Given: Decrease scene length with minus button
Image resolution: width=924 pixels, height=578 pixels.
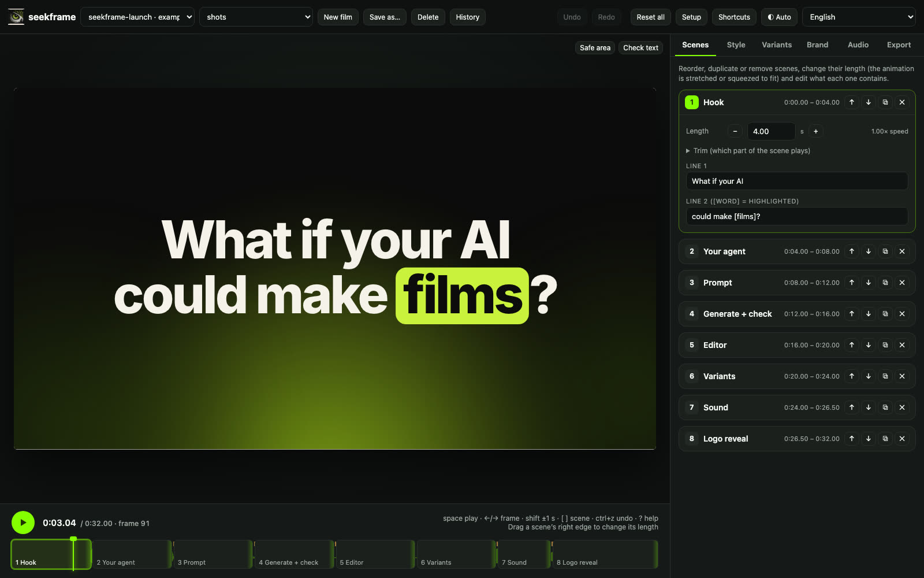Looking at the screenshot, I should 735,131.
